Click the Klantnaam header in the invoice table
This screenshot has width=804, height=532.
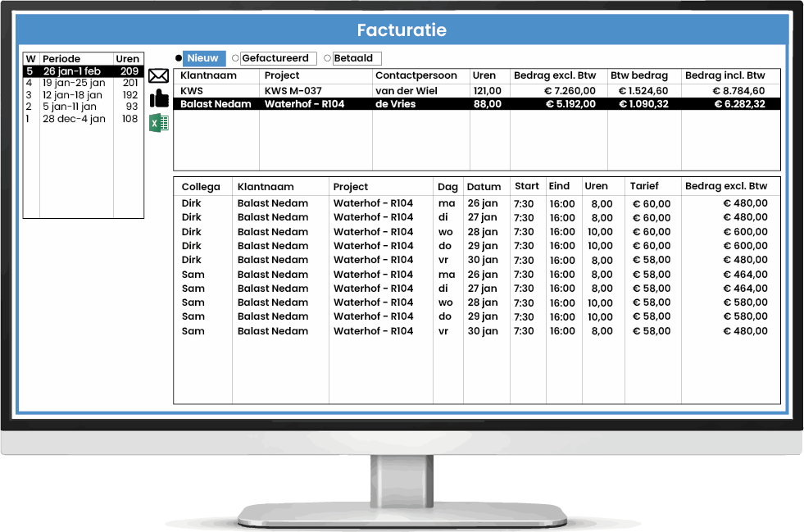coord(208,75)
